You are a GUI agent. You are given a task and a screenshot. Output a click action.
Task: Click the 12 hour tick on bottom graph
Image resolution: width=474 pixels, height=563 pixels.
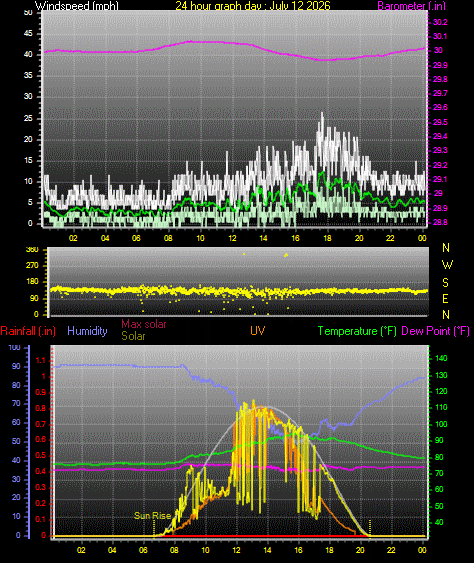(236, 550)
